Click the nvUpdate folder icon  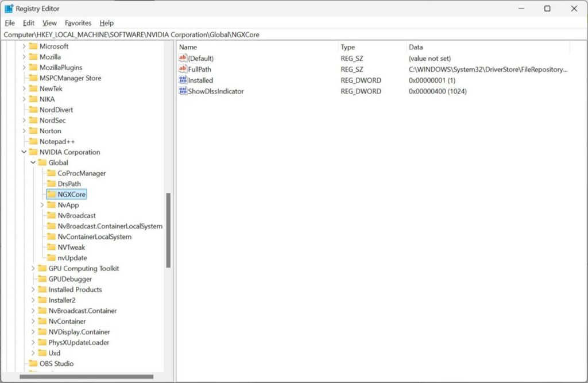tap(51, 258)
